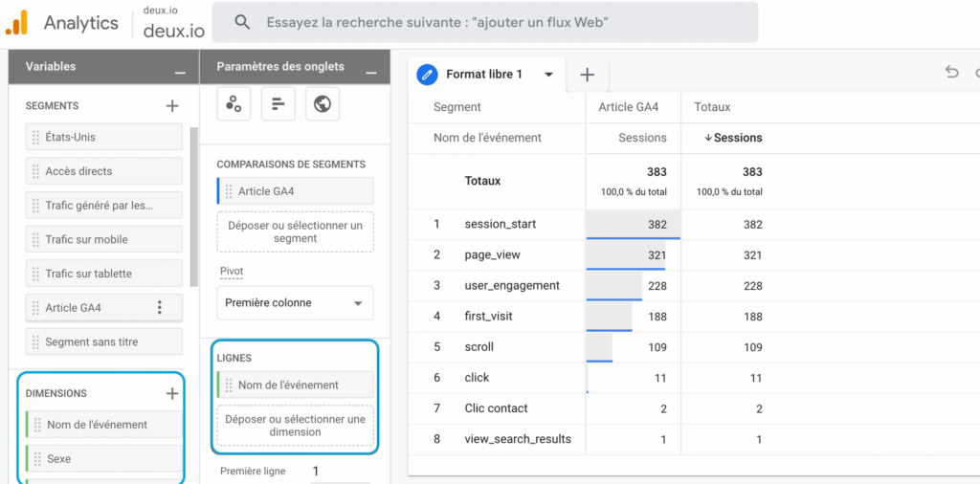The width and height of the screenshot is (980, 484).
Task: Minimize the Variables panel
Action: click(x=180, y=73)
